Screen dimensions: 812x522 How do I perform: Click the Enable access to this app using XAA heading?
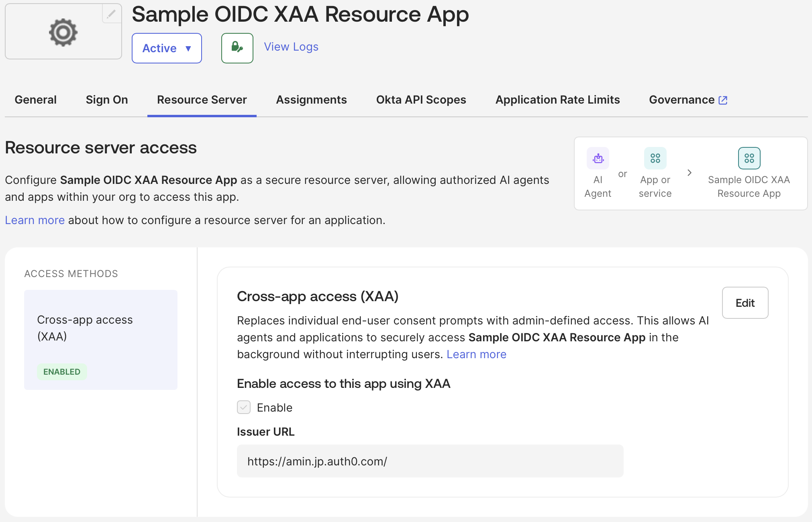point(344,383)
